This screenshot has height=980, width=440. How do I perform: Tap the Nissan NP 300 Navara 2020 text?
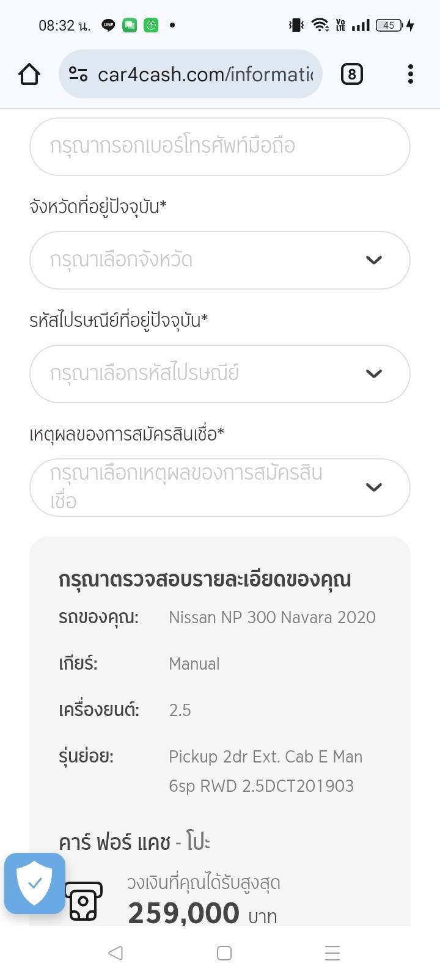272,618
